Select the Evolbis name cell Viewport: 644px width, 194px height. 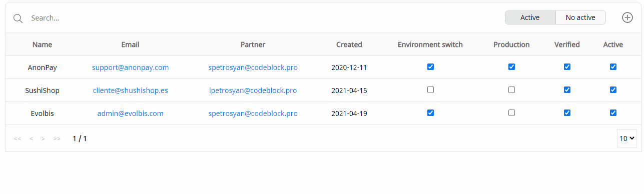tap(43, 113)
